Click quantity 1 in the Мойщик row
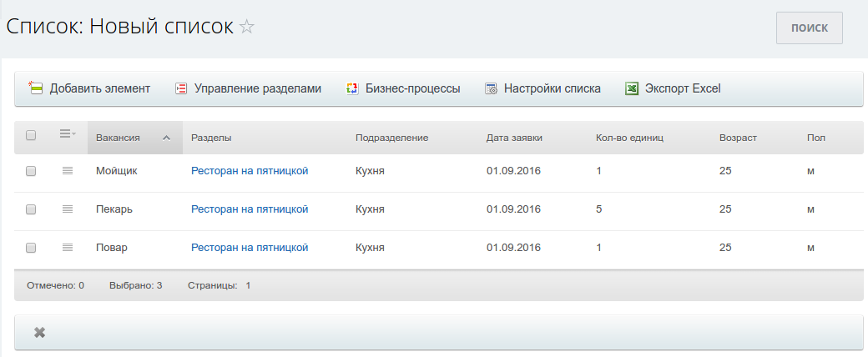This screenshot has width=868, height=357. tap(599, 171)
